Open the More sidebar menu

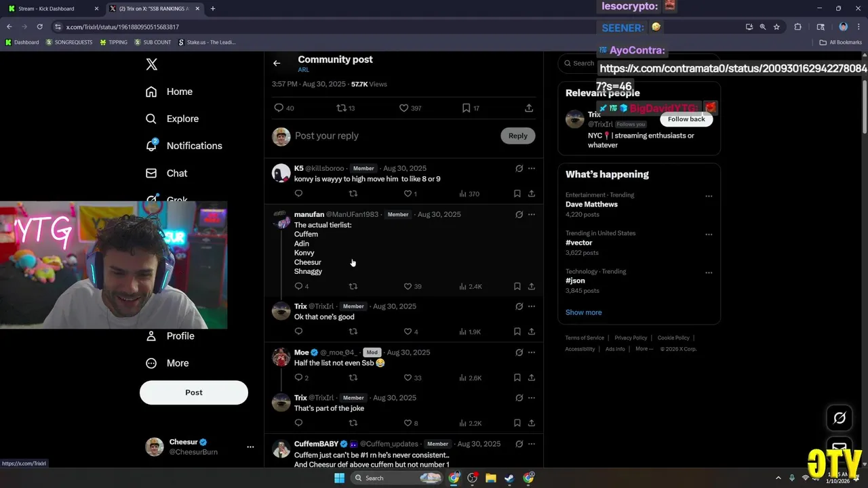(x=167, y=363)
